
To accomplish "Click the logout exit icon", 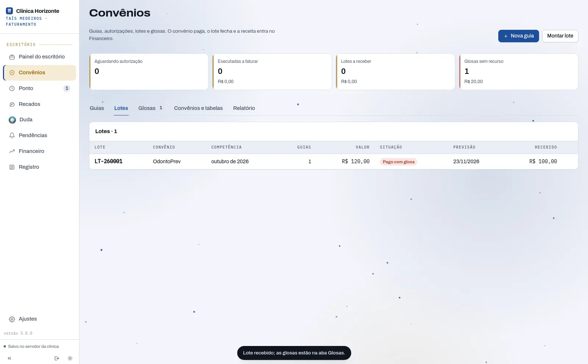I will pyautogui.click(x=57, y=358).
